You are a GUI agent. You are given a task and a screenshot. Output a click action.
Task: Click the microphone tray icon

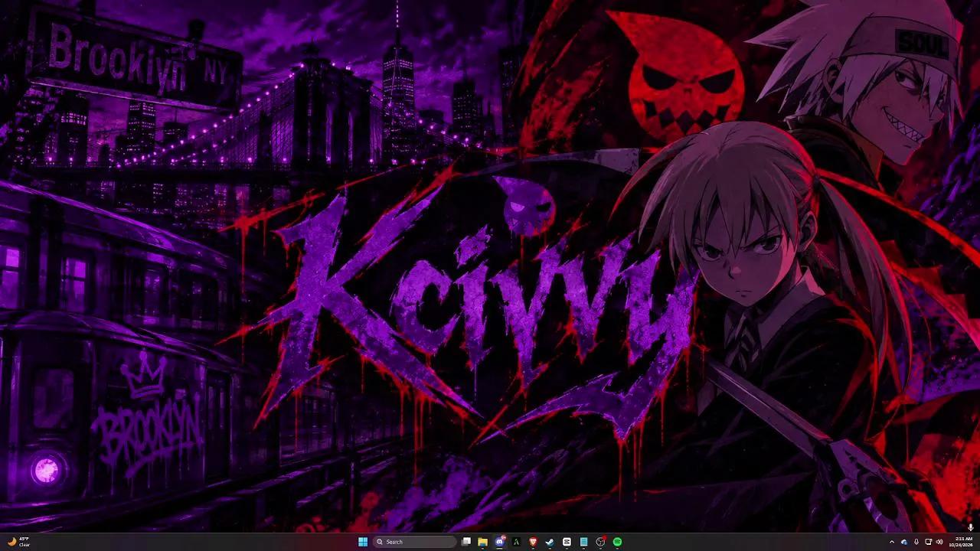(x=916, y=542)
